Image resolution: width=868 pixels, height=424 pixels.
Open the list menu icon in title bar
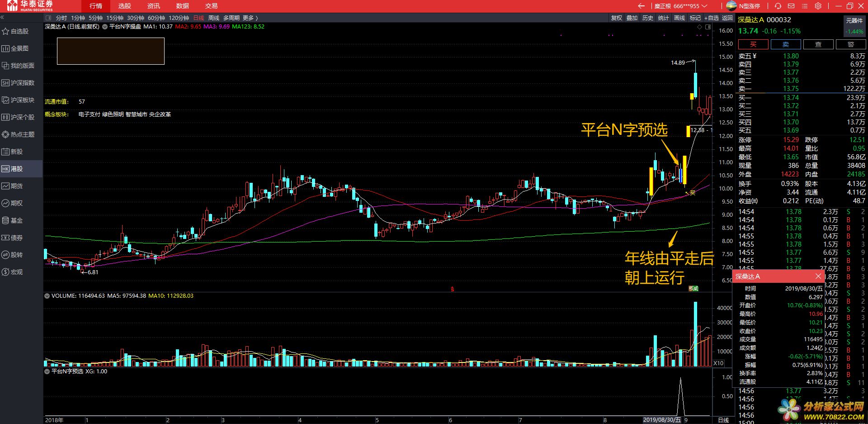(x=805, y=6)
